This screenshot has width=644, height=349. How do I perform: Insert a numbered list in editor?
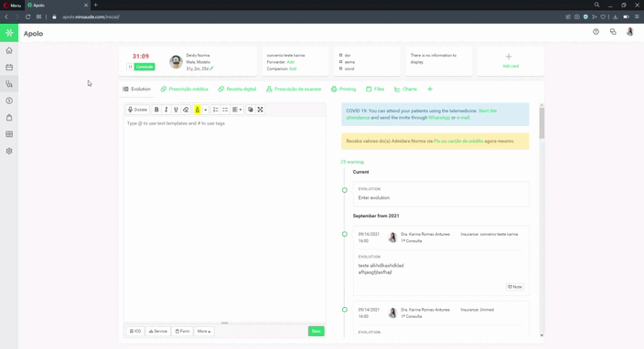tap(216, 110)
